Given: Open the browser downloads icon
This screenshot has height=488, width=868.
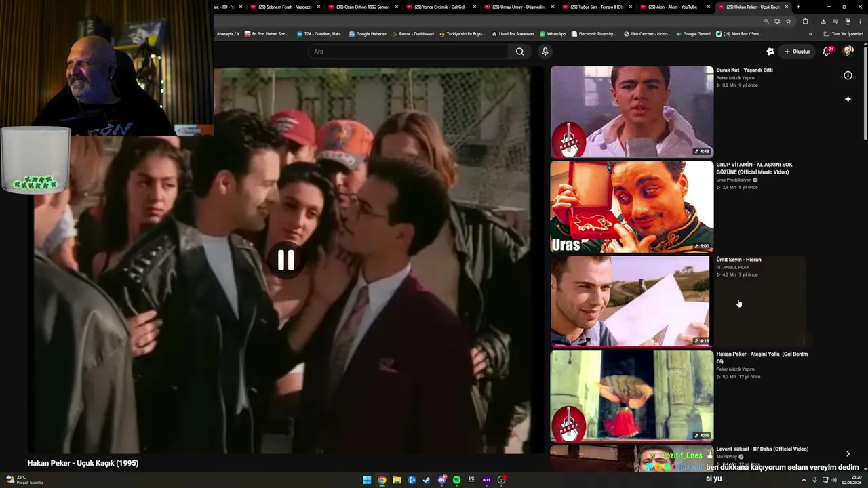Looking at the screenshot, I should (823, 21).
